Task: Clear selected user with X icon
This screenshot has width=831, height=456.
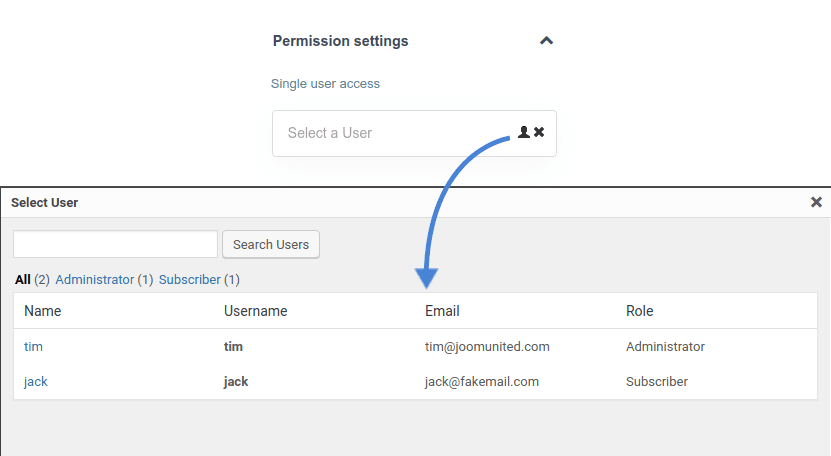Action: pyautogui.click(x=539, y=132)
